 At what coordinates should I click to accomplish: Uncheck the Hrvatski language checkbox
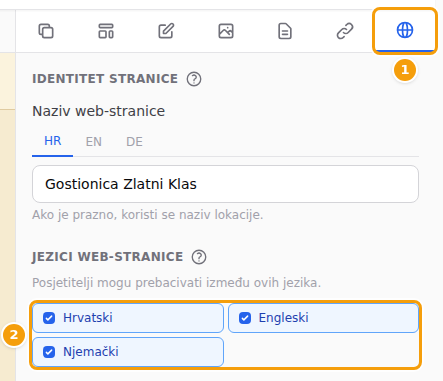click(x=49, y=318)
